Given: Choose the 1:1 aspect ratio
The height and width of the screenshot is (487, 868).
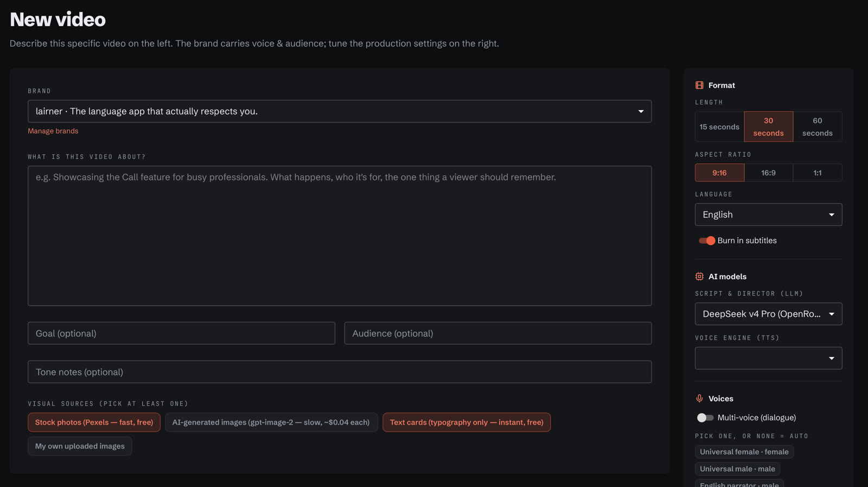Looking at the screenshot, I should tap(818, 173).
